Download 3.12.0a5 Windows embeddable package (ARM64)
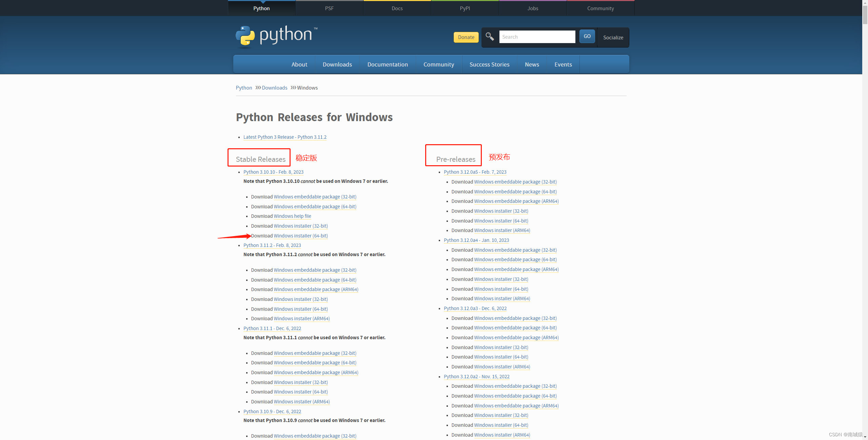 tap(516, 201)
